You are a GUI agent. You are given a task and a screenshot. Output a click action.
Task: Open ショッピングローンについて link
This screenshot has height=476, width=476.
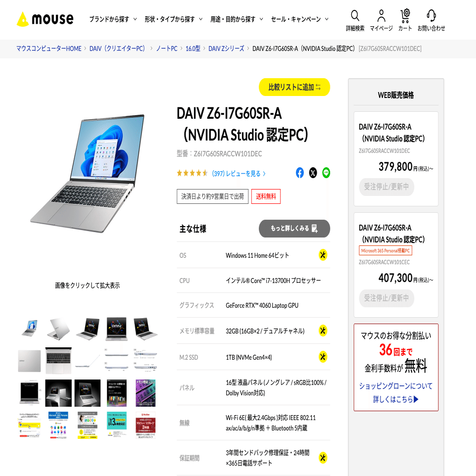click(396, 386)
